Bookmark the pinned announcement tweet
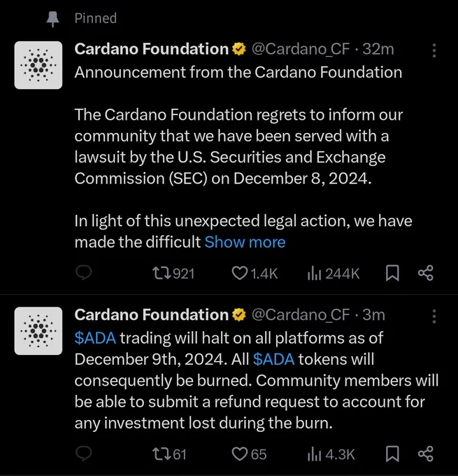The image size is (458, 476). 393,274
